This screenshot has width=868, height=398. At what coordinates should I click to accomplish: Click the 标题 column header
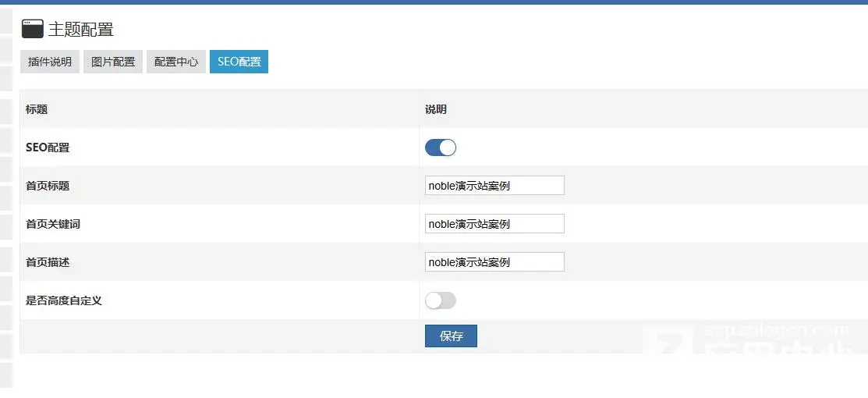pos(37,109)
